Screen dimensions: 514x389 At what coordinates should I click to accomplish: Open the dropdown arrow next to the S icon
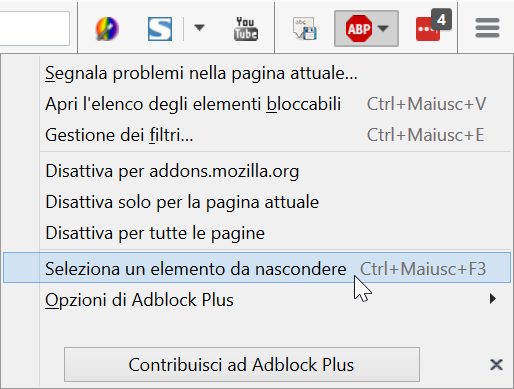(199, 28)
